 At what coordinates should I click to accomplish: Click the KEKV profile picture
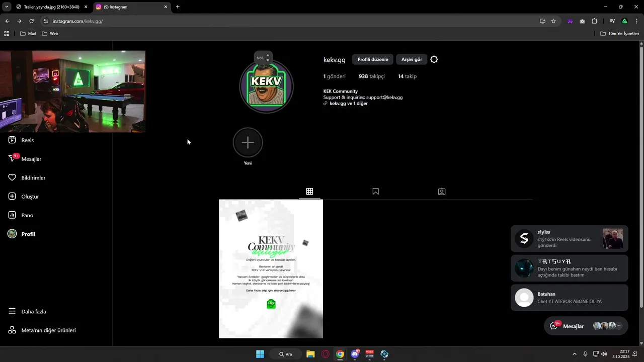pyautogui.click(x=266, y=86)
